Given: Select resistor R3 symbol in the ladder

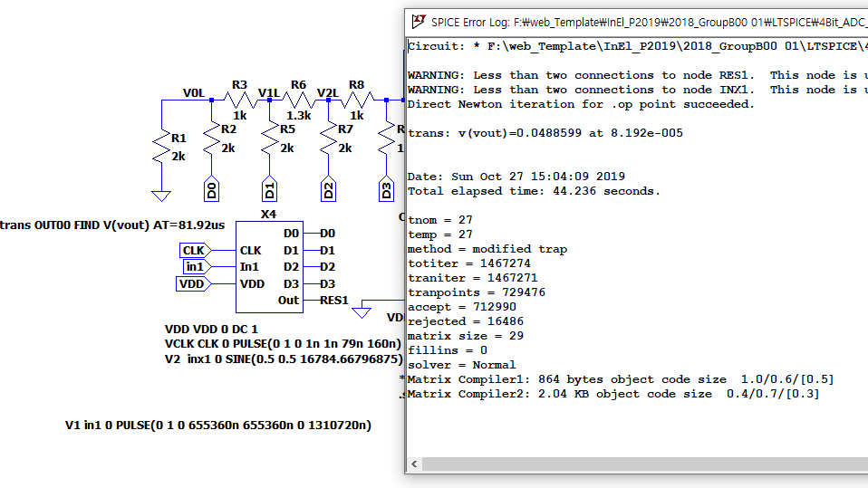Looking at the screenshot, I should (239, 100).
